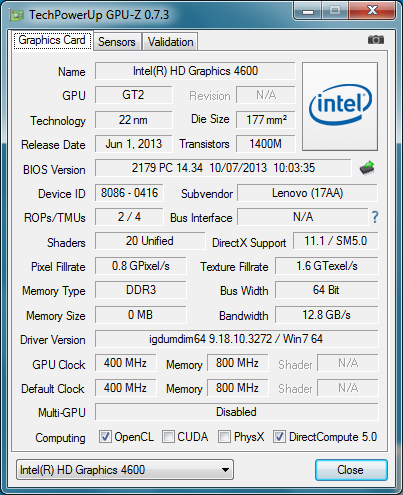Switch to the Graphics Card tab
This screenshot has width=403, height=495.
click(x=52, y=41)
